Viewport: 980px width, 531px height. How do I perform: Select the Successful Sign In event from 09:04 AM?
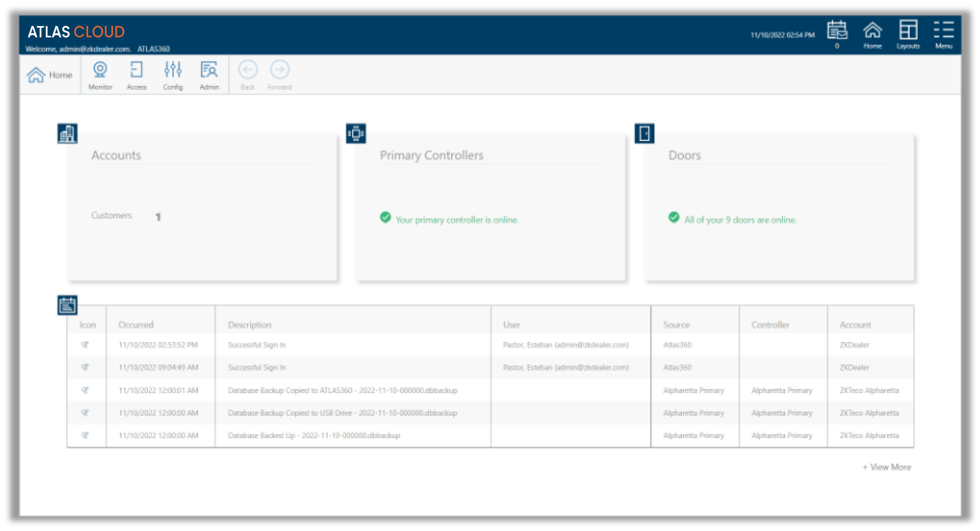256,367
